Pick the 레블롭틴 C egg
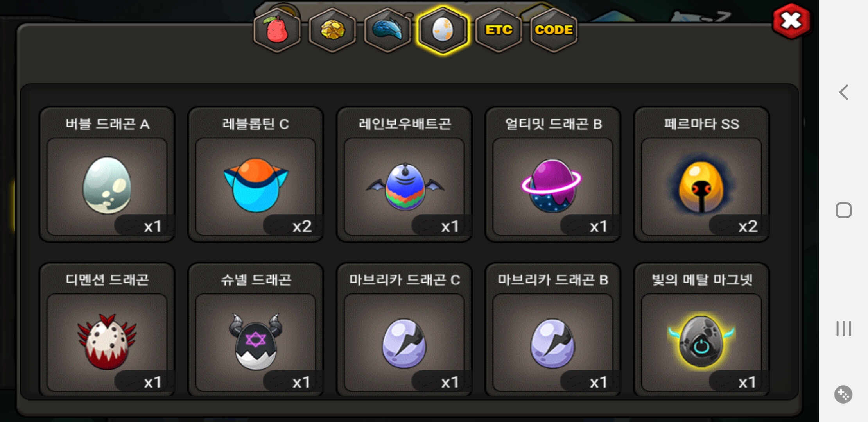 point(255,175)
